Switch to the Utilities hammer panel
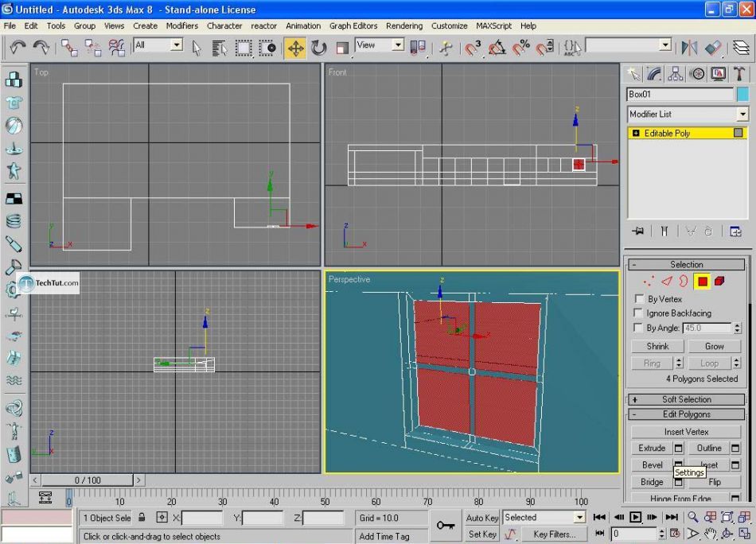The image size is (756, 544). click(738, 74)
